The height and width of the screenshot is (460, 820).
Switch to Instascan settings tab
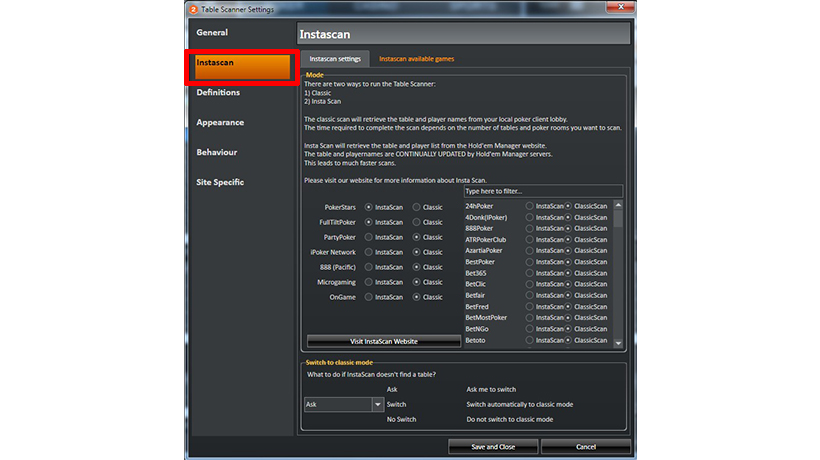(x=335, y=59)
